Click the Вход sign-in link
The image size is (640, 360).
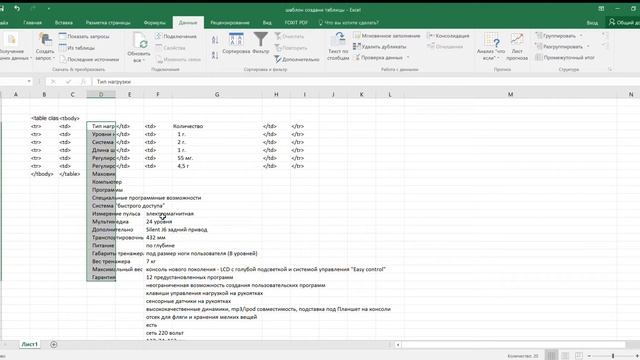pos(592,23)
